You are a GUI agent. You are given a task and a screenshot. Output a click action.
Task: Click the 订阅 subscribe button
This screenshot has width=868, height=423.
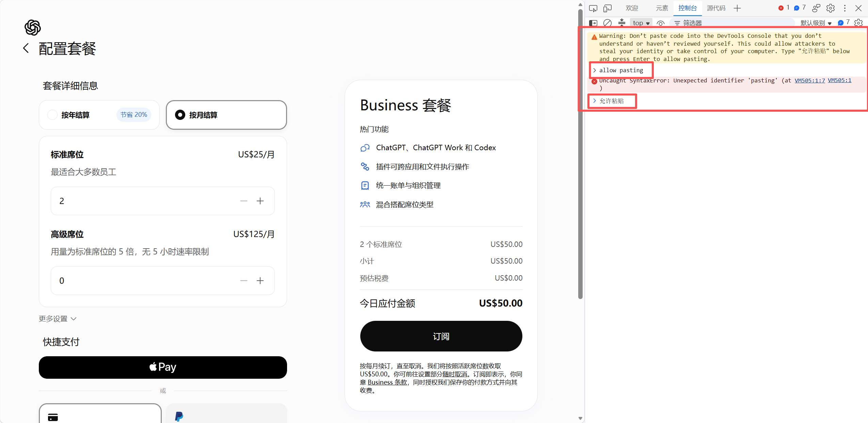point(441,336)
